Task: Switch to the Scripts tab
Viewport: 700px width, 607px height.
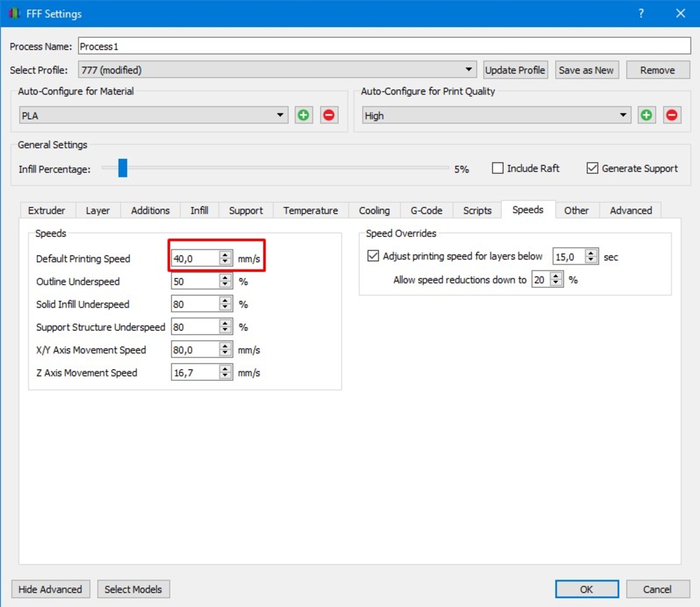Action: coord(477,210)
